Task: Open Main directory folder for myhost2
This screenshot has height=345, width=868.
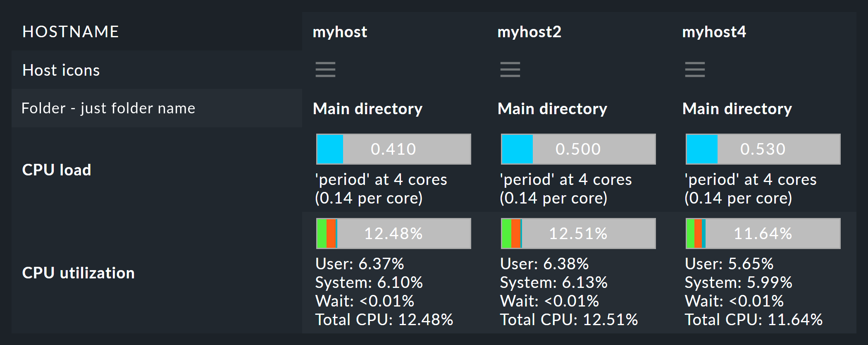Action: pyautogui.click(x=552, y=109)
